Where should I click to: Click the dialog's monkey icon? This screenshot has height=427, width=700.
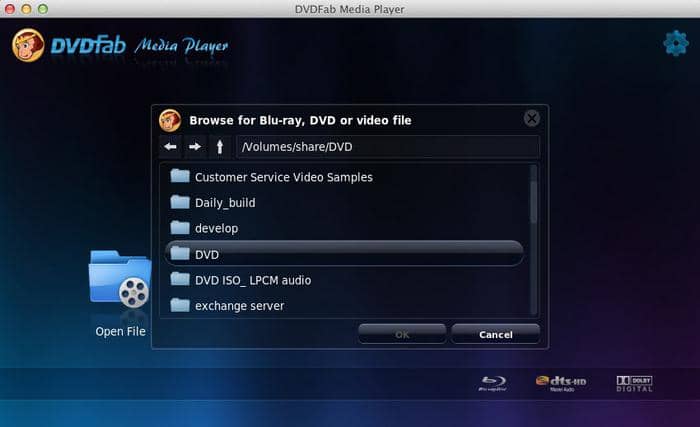click(170, 120)
